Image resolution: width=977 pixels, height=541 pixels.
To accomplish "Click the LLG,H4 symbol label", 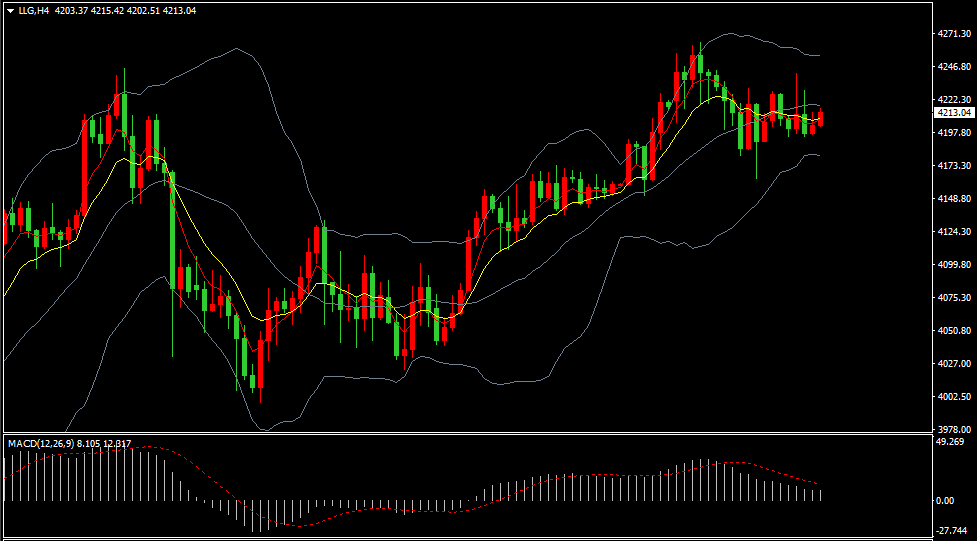I will click(x=35, y=10).
